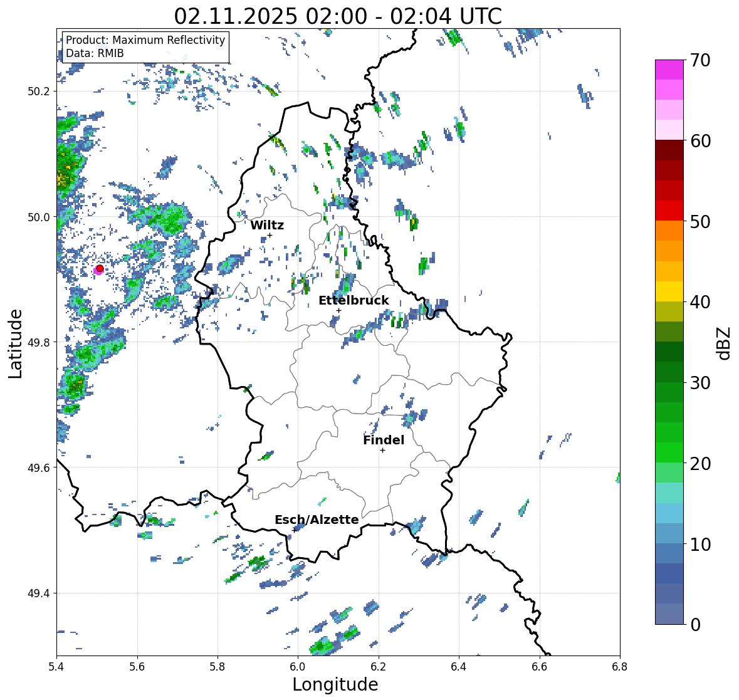Click the Ettelbruck city label

click(354, 301)
